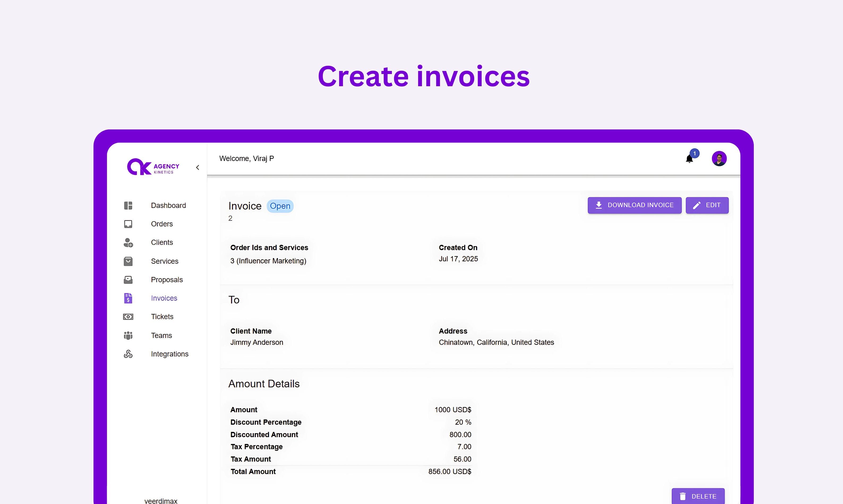Click the Integrations webhook icon

pos(128,354)
